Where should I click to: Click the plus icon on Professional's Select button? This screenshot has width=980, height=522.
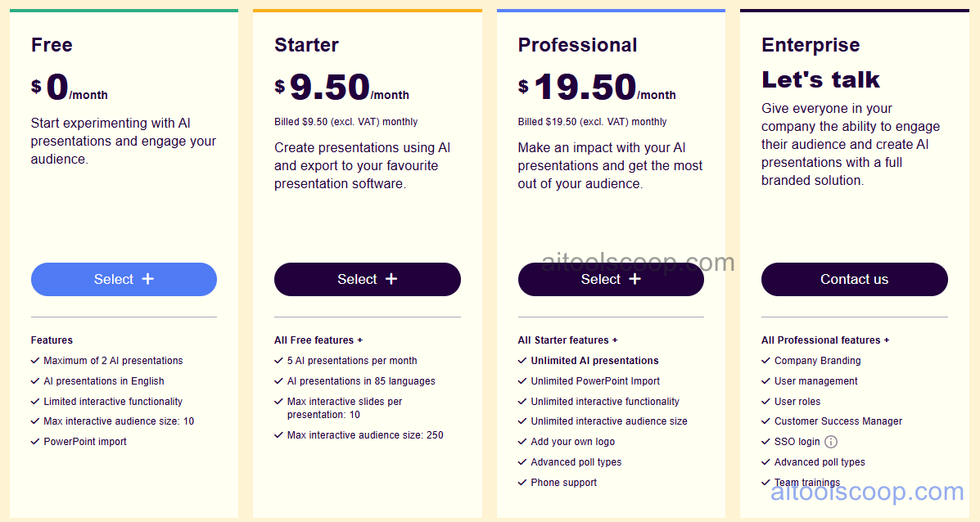(635, 279)
